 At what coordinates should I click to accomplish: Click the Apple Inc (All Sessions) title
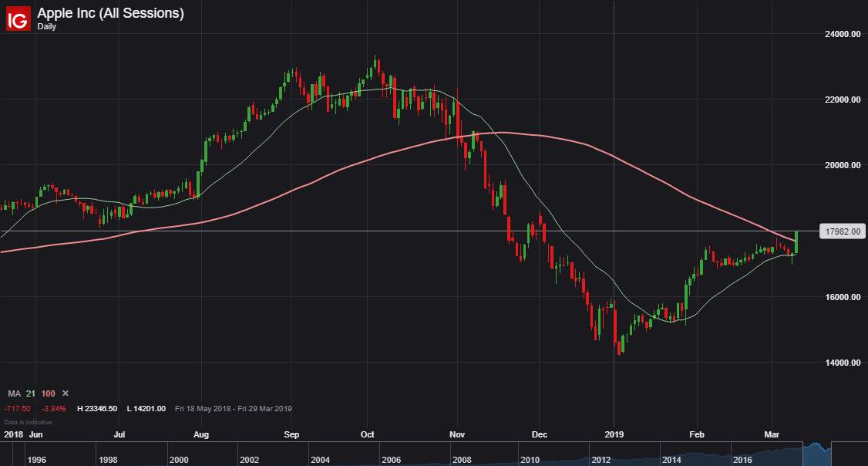pyautogui.click(x=110, y=13)
